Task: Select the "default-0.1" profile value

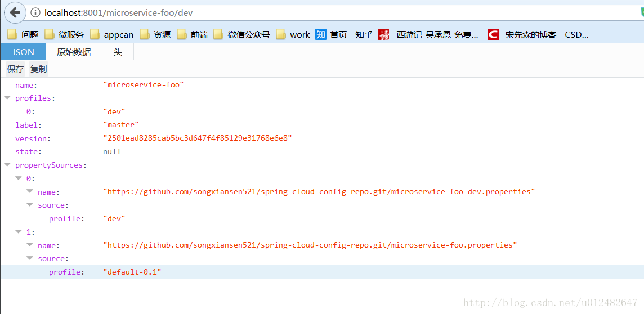Action: tap(132, 272)
